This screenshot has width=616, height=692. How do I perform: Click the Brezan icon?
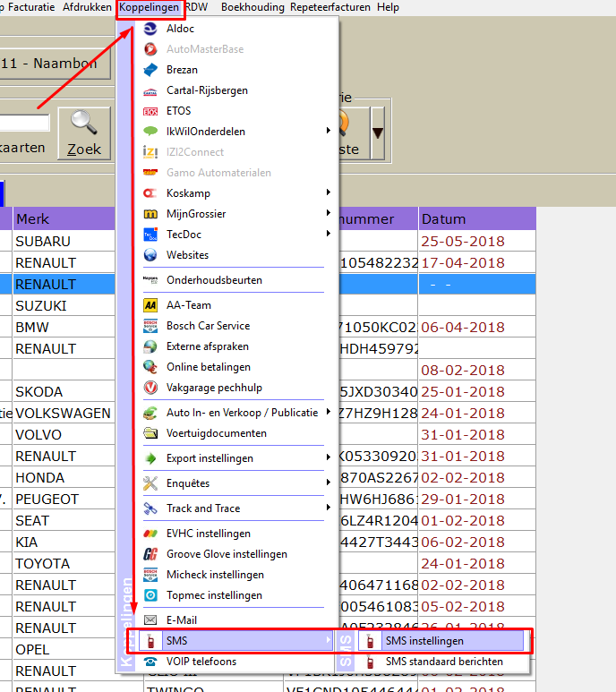coord(150,70)
